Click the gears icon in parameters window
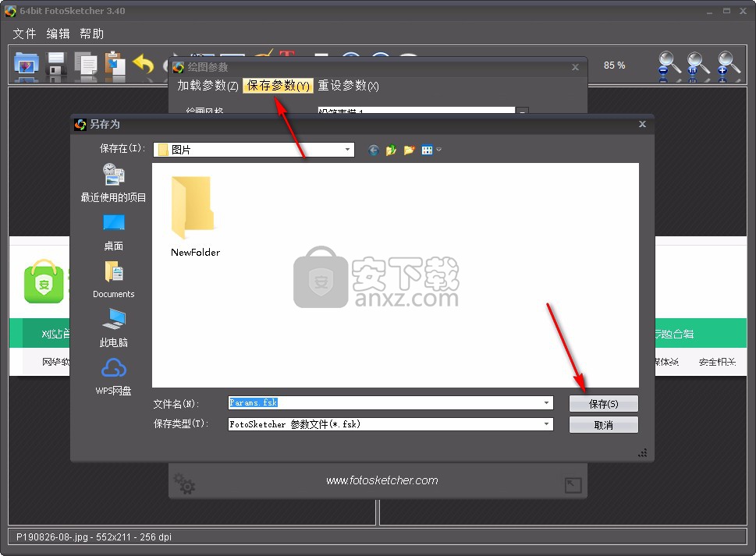 [185, 483]
